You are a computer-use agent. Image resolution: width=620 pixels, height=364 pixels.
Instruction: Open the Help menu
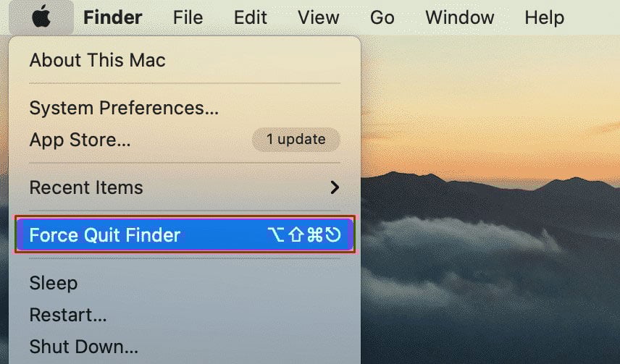click(x=544, y=17)
